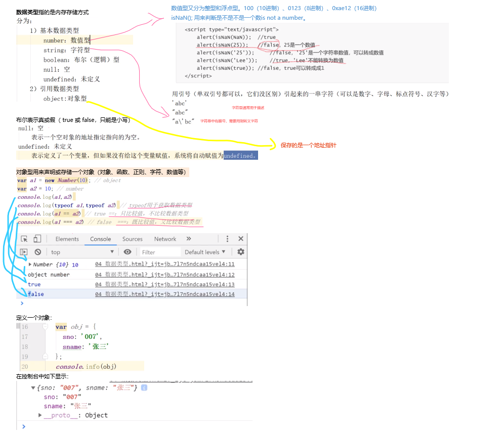Clear the console with the ban icon
This screenshot has height=434, width=504.
point(38,252)
